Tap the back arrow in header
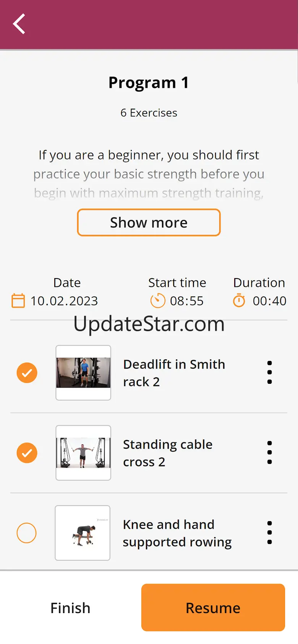The image size is (298, 644). click(x=19, y=24)
